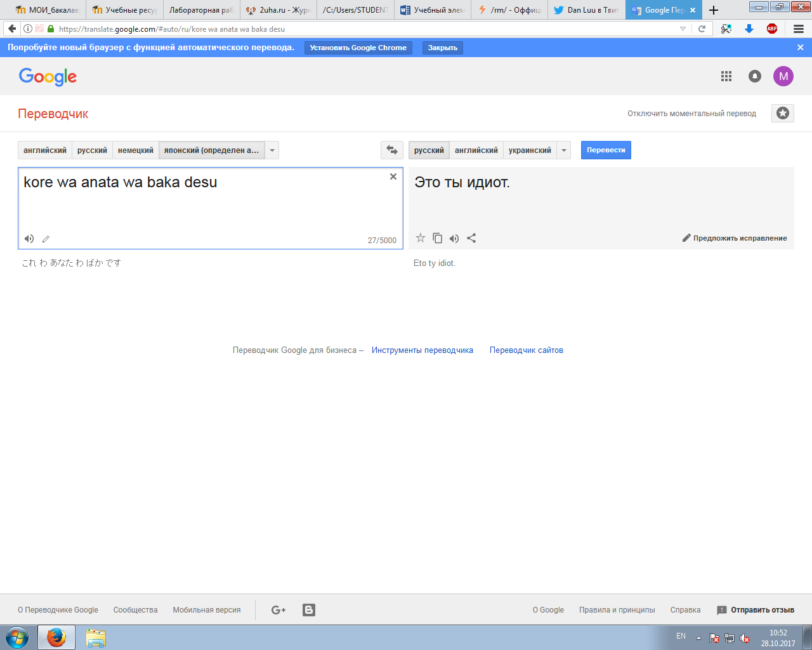This screenshot has width=812, height=650.
Task: Show site identity info icon
Action: point(27,29)
